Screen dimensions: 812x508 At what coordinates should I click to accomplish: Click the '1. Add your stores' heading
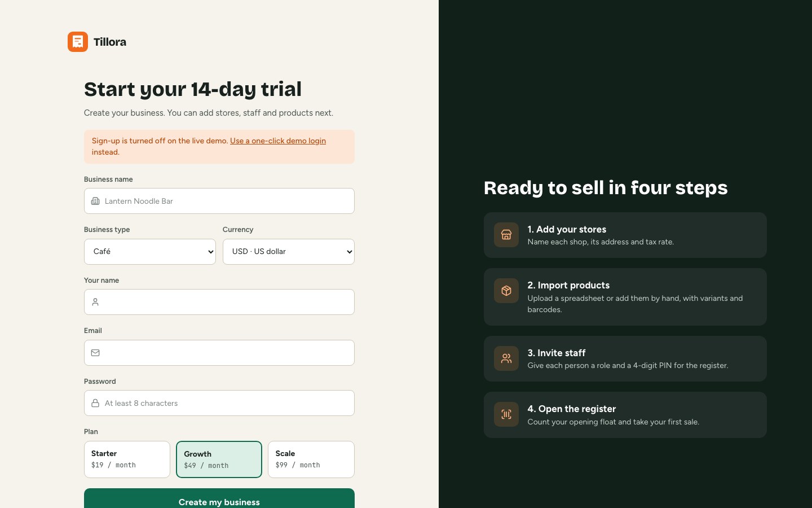click(567, 229)
